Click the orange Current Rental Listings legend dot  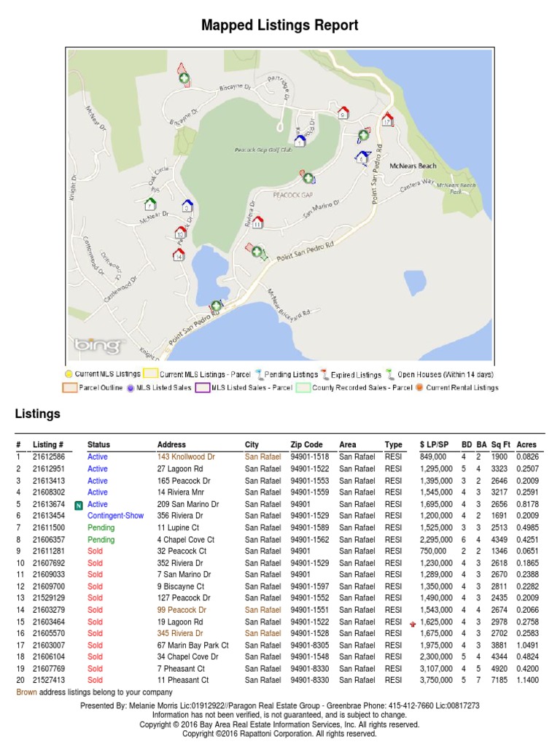[x=419, y=387]
